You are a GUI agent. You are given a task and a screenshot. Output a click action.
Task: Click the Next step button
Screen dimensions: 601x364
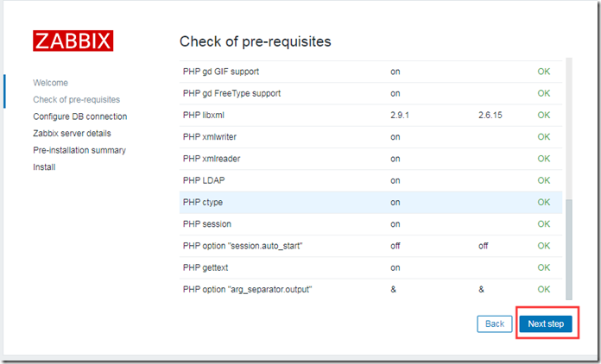(x=546, y=323)
